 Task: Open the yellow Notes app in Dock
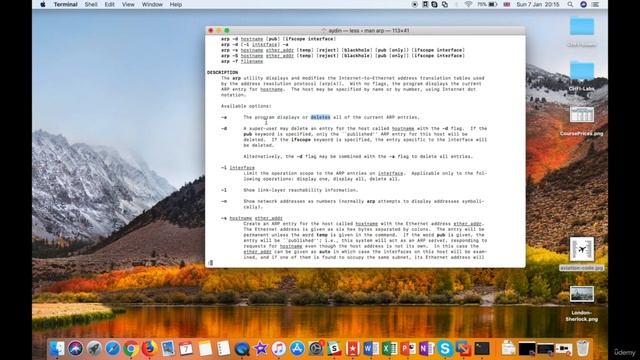tap(205, 349)
